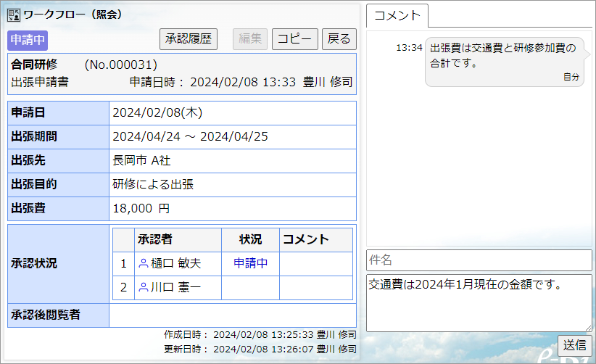Screen dimensions: 596x364
Task: Click the textarea resize handle corner
Action: [x=589, y=328]
